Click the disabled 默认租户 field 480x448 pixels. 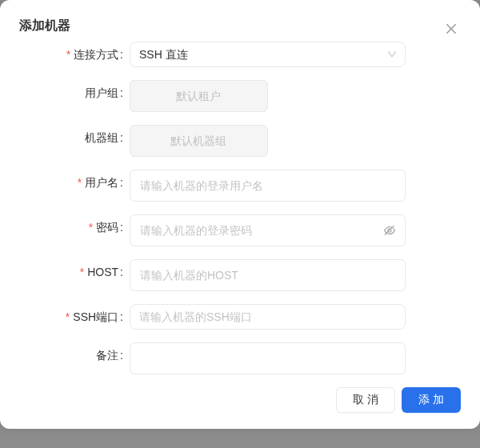[x=198, y=96]
